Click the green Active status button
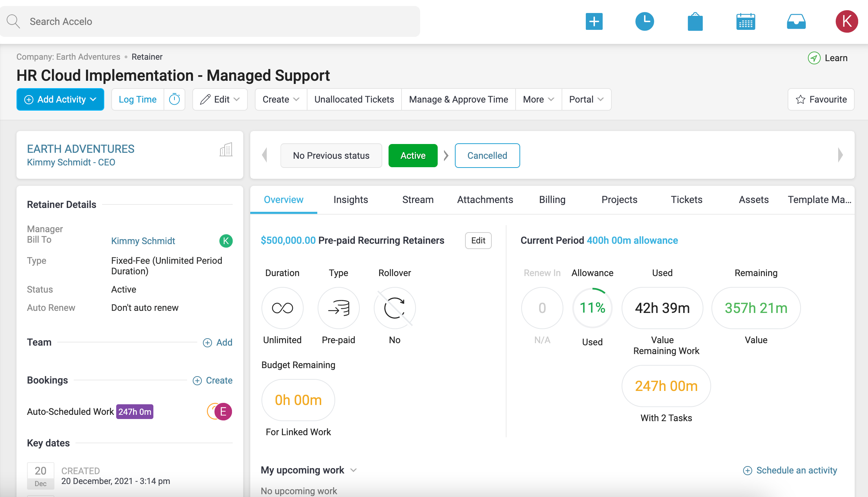Image resolution: width=868 pixels, height=497 pixels. pyautogui.click(x=413, y=155)
